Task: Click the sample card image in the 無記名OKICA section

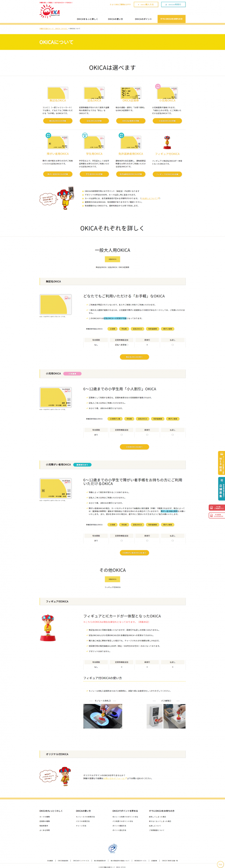Action: (x=56, y=305)
